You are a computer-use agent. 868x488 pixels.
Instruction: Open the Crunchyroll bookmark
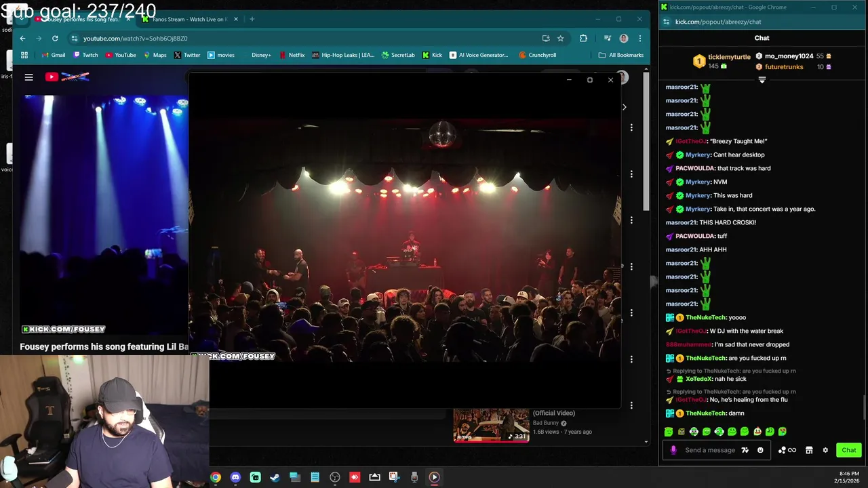point(537,55)
